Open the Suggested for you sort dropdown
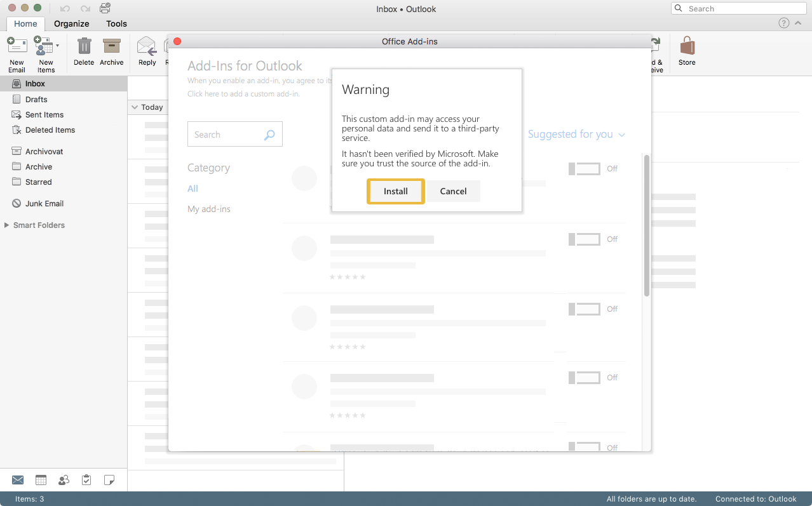 [576, 134]
